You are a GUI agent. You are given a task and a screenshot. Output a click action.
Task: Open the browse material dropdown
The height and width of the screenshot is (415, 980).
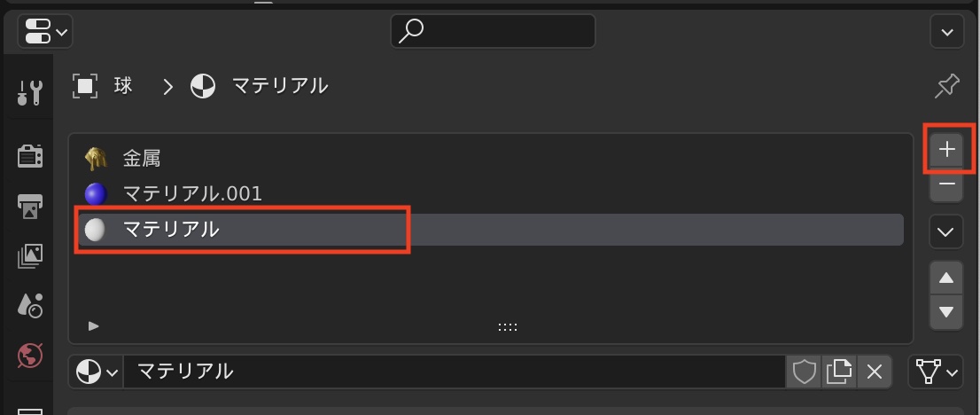click(97, 372)
